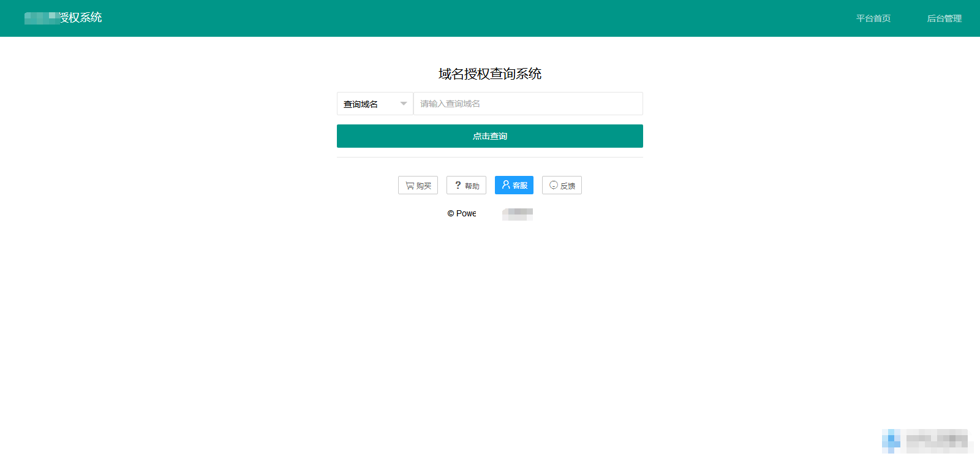Focus the 请输入查询域名 input field
The image size is (980, 456).
click(528, 104)
